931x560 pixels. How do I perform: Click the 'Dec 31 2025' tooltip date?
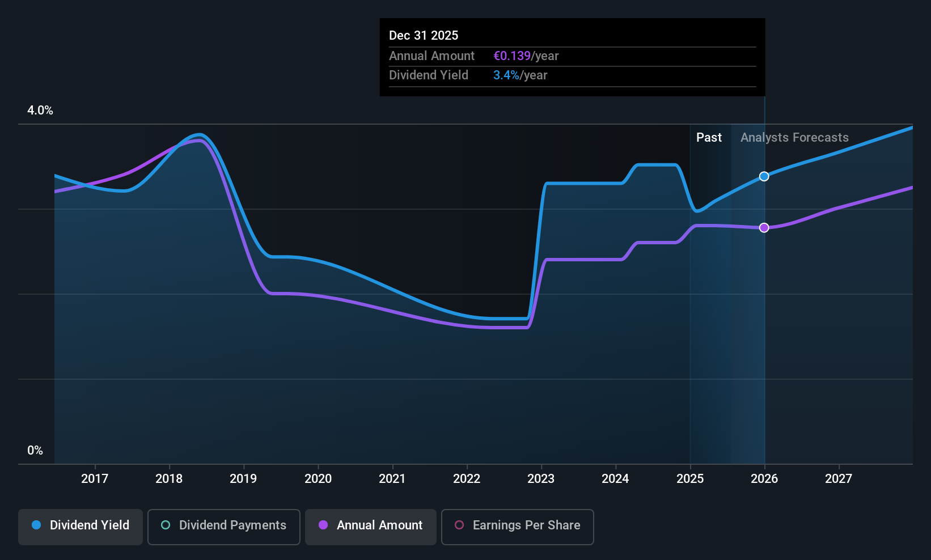coord(424,36)
